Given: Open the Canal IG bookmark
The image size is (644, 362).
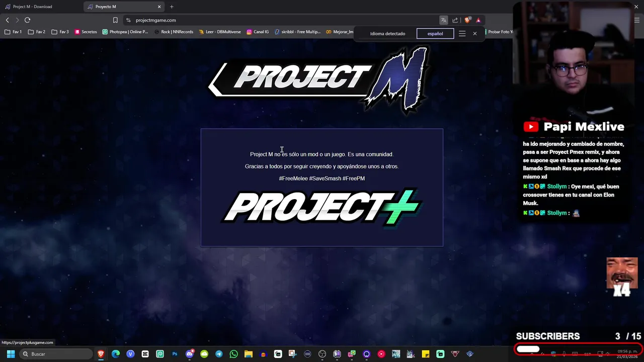Looking at the screenshot, I should click(x=258, y=32).
